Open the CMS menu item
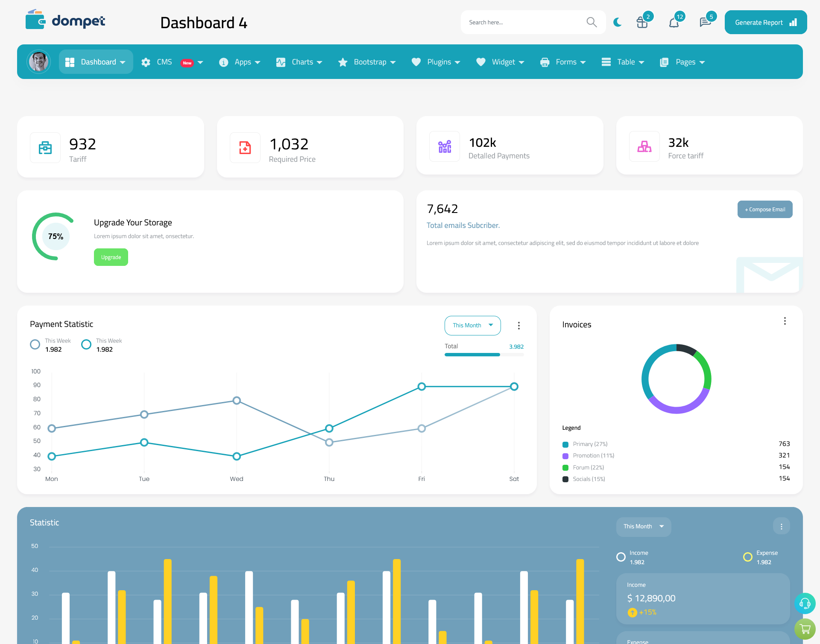 (172, 62)
